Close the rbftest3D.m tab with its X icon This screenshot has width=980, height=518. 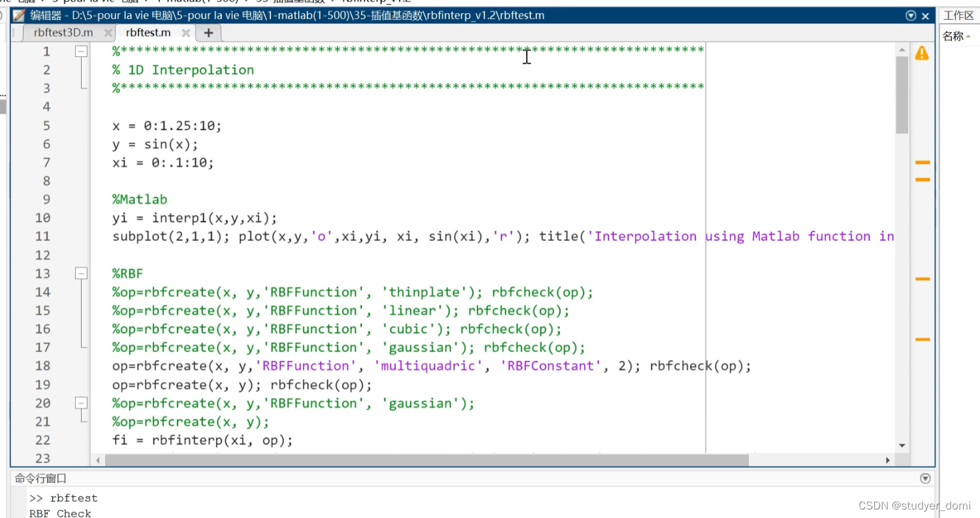108,32
